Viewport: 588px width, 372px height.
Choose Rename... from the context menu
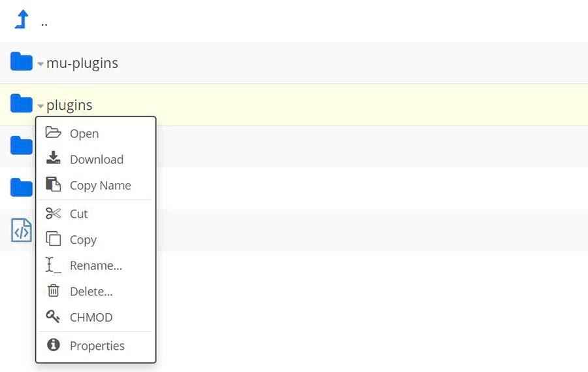coord(95,265)
